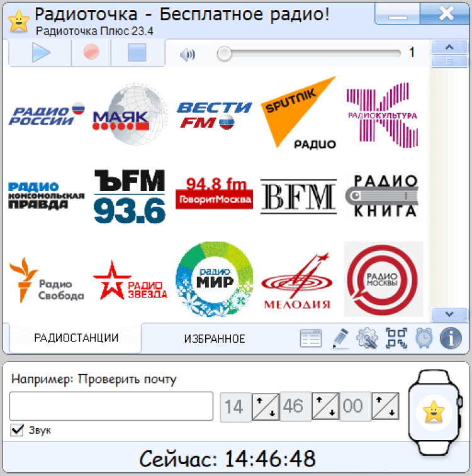Image resolution: width=472 pixels, height=476 pixels.
Task: Click the list menu button below up arrow
Action: [x=449, y=62]
